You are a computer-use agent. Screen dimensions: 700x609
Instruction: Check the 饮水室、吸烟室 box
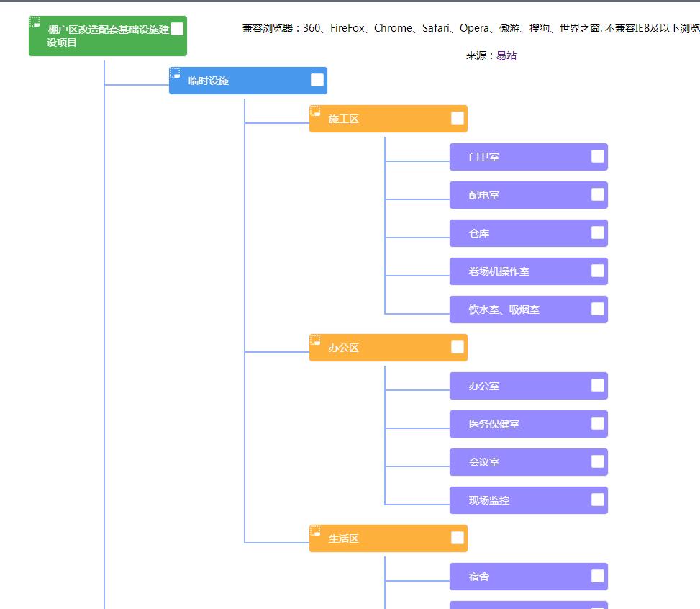point(598,309)
